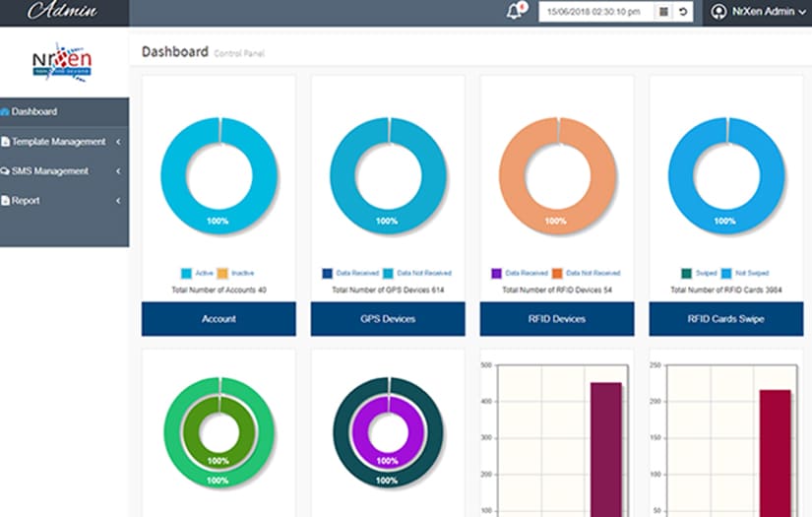Click the NrXen Admin user avatar icon
The width and height of the screenshot is (812, 517).
[x=719, y=12]
